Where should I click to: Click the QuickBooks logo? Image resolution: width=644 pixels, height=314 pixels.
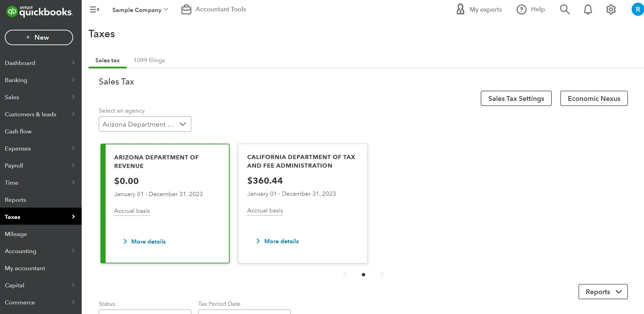39,12
